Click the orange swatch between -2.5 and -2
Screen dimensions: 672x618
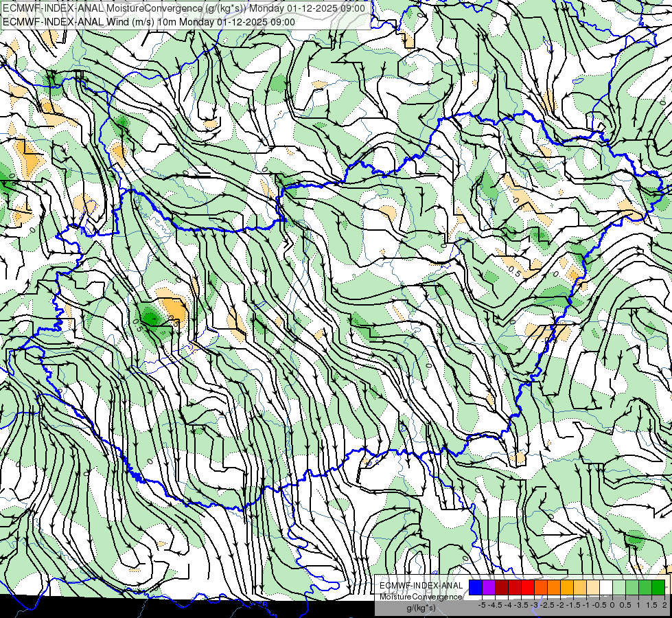[554, 588]
